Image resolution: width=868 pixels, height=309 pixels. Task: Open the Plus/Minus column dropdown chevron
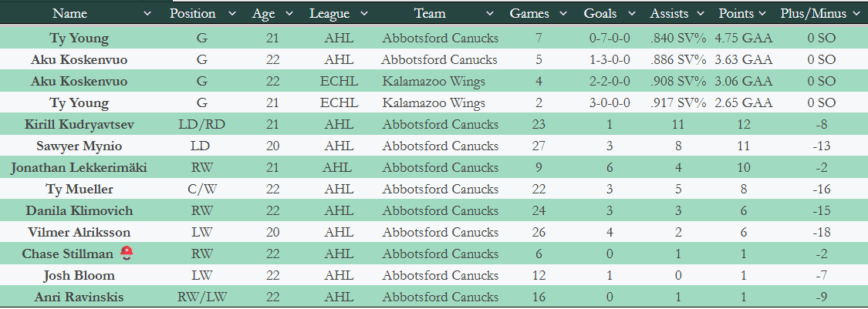852,14
